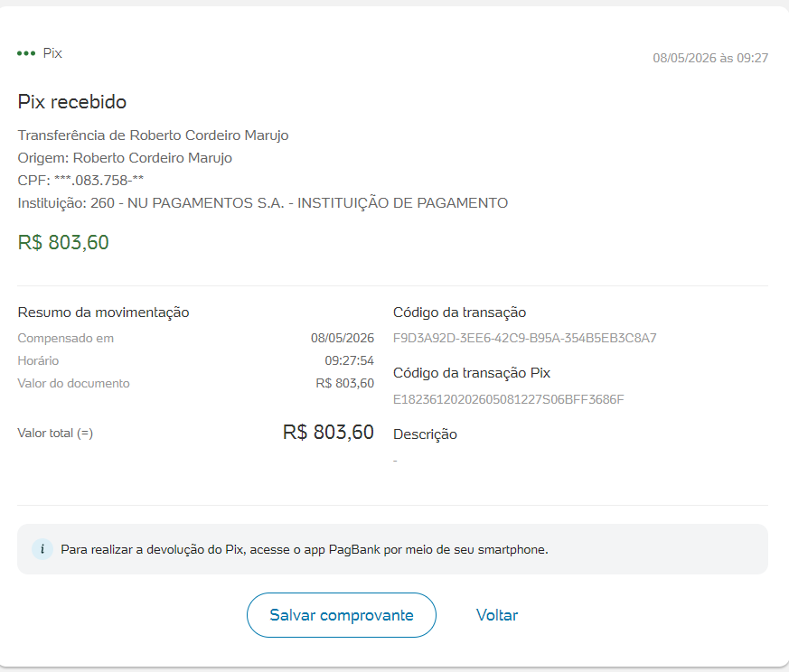The height and width of the screenshot is (672, 789).
Task: Select the Pix transaction code starting E1823
Action: click(x=508, y=399)
